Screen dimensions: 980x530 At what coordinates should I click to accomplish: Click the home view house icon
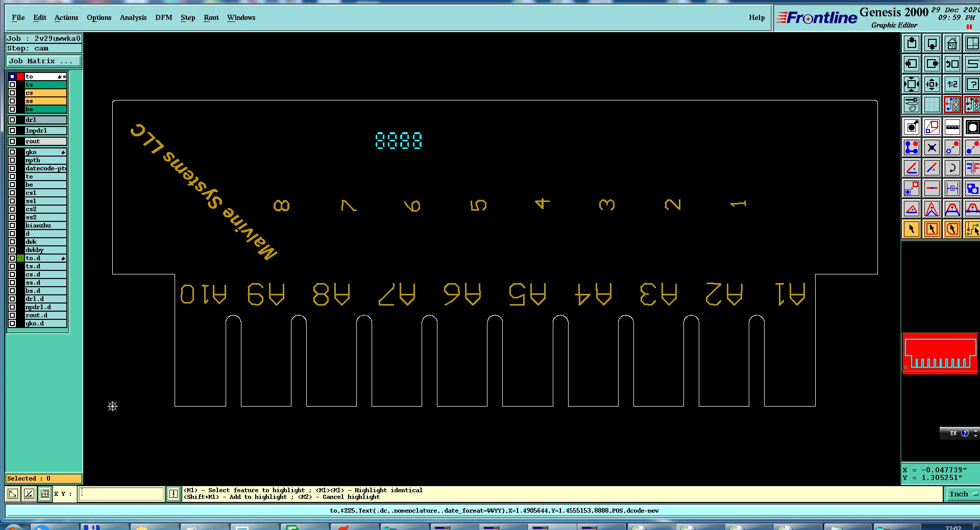[x=952, y=44]
